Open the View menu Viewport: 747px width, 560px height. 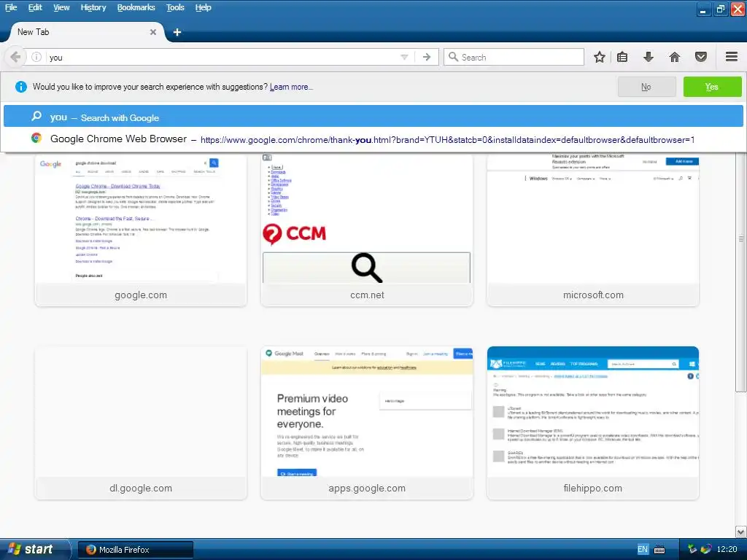61,7
